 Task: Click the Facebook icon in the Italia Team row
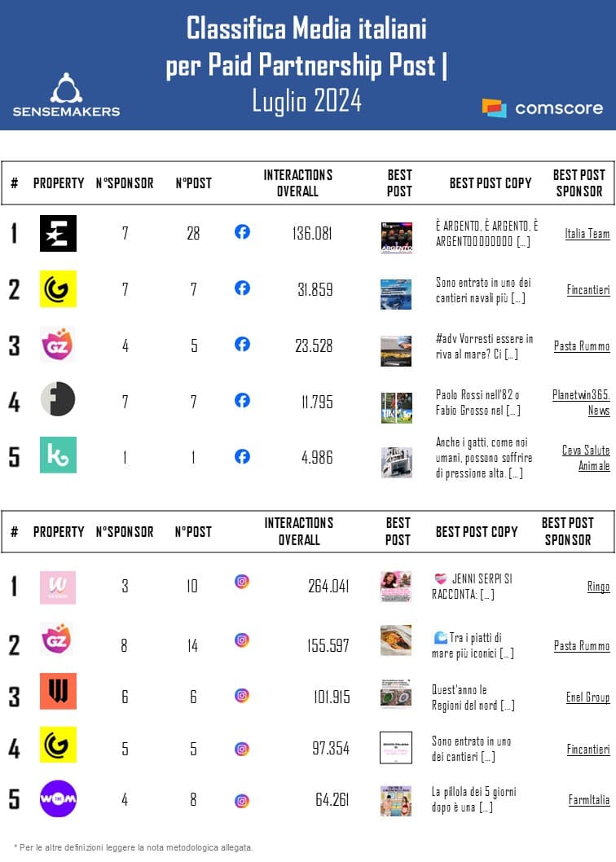242,232
